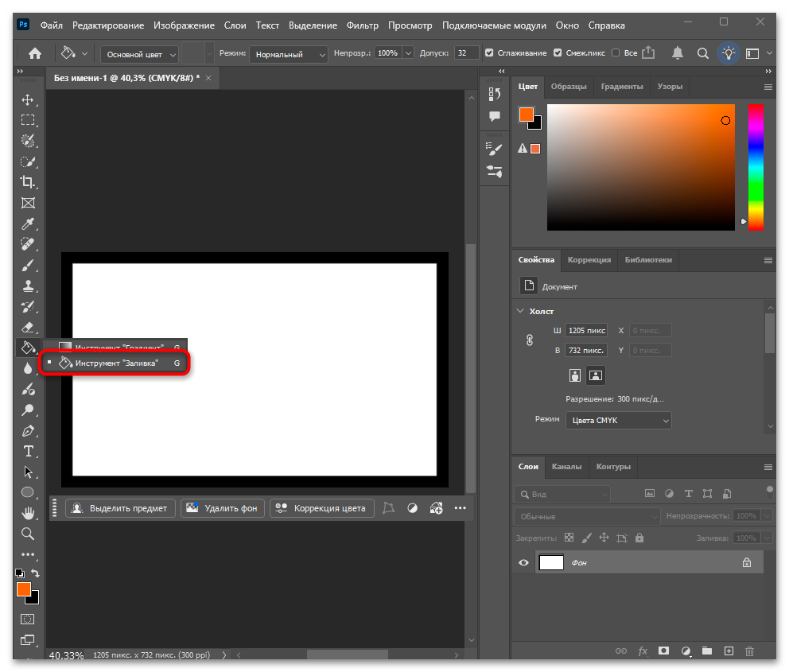The width and height of the screenshot is (789, 672).
Task: Collapse the Холст section chevron
Action: point(520,311)
